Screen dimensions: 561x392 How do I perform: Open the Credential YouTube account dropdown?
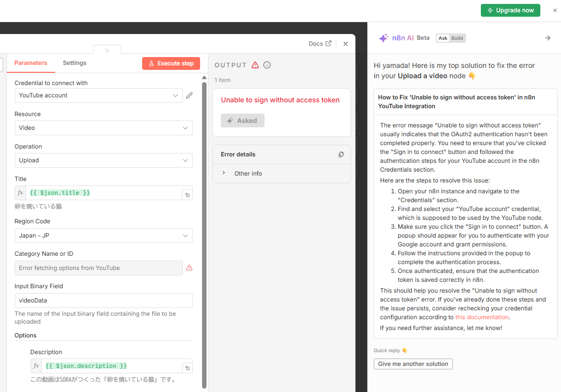(99, 95)
